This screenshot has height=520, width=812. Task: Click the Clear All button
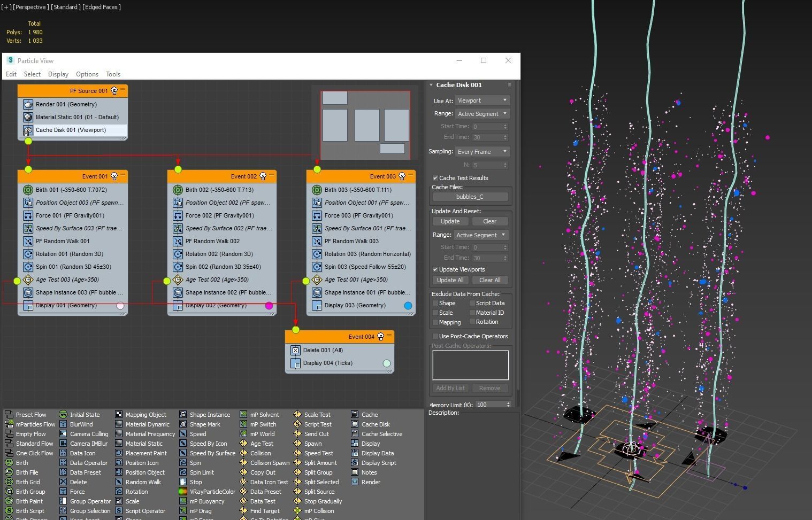click(489, 280)
